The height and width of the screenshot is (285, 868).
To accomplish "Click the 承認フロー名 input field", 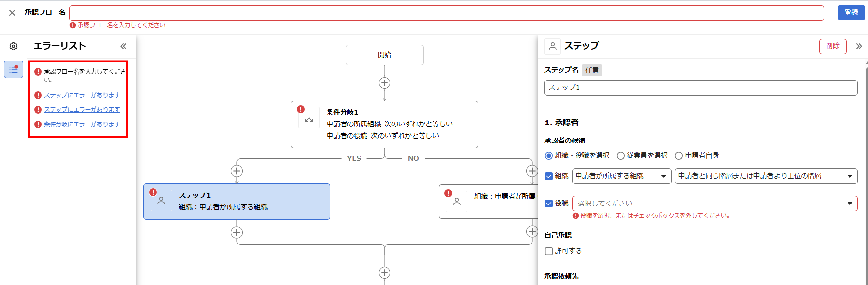I will click(446, 13).
